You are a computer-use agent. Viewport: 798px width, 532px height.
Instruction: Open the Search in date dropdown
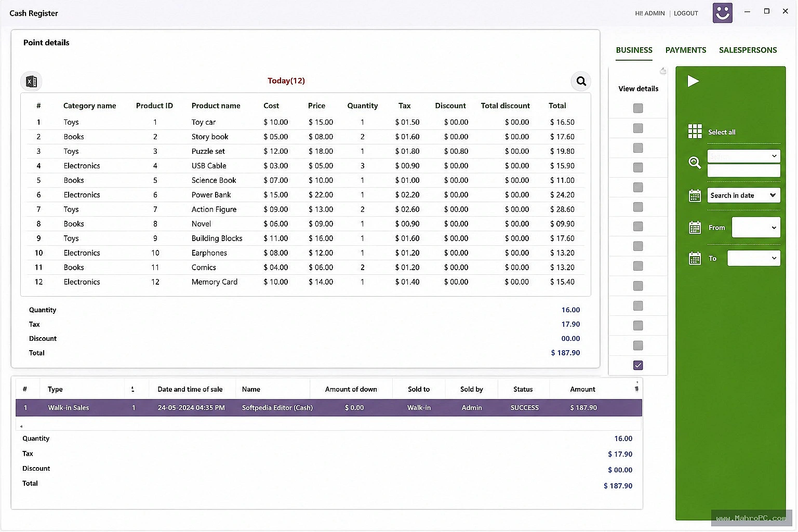[743, 195]
